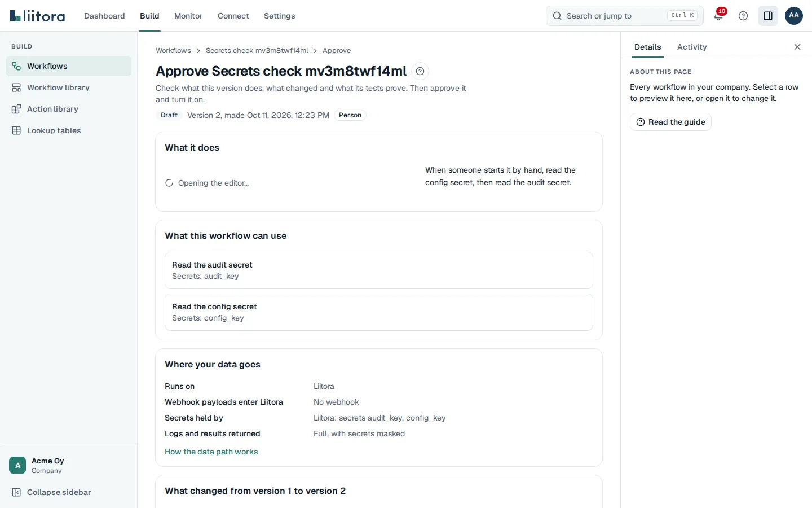Click the Ctrl K shortcut hint
Viewport: 812px width, 508px height.
tap(682, 15)
